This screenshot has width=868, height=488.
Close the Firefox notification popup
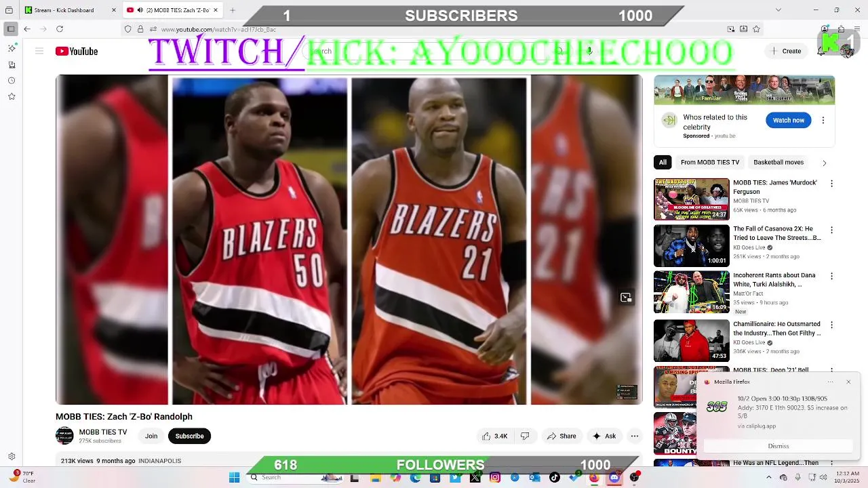click(x=848, y=382)
